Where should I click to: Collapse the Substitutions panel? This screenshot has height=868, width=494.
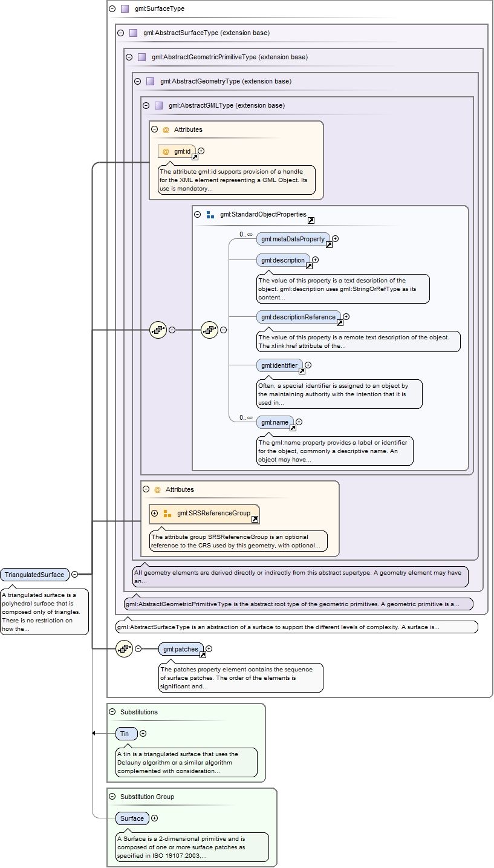pyautogui.click(x=112, y=712)
